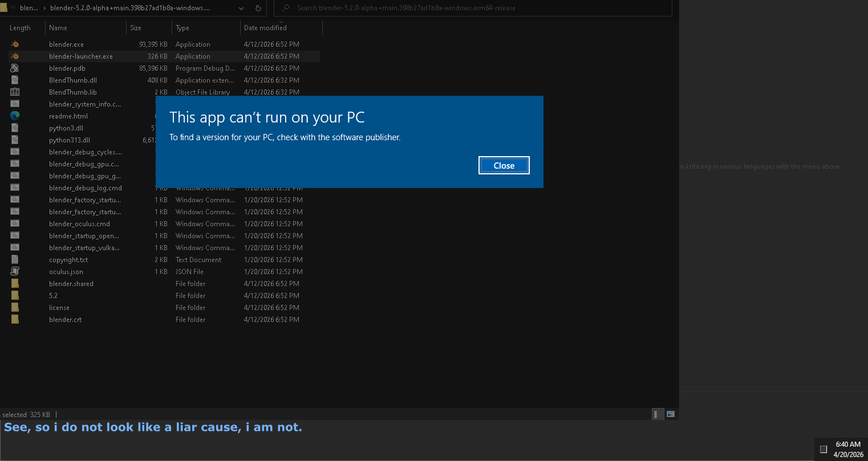Select the folder name blender.shared
Viewport: 868px width, 461px height.
point(71,283)
